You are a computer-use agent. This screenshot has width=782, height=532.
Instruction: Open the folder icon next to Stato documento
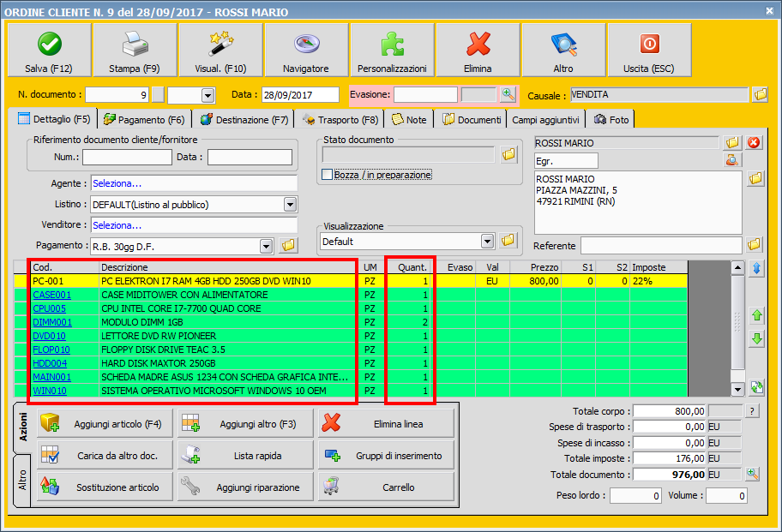(508, 155)
